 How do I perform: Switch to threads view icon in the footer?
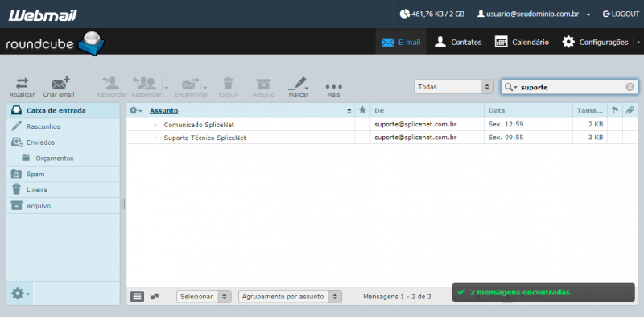[155, 296]
